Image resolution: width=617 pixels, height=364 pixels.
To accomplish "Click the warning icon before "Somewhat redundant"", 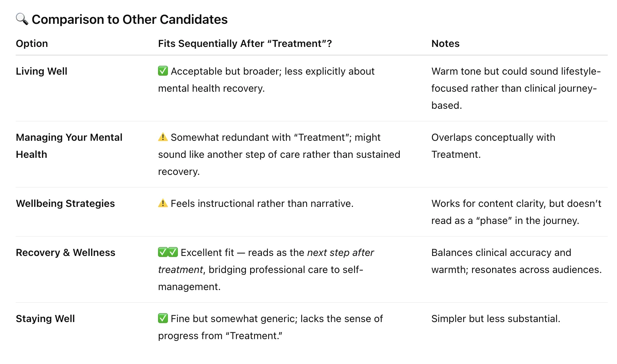I will [163, 137].
